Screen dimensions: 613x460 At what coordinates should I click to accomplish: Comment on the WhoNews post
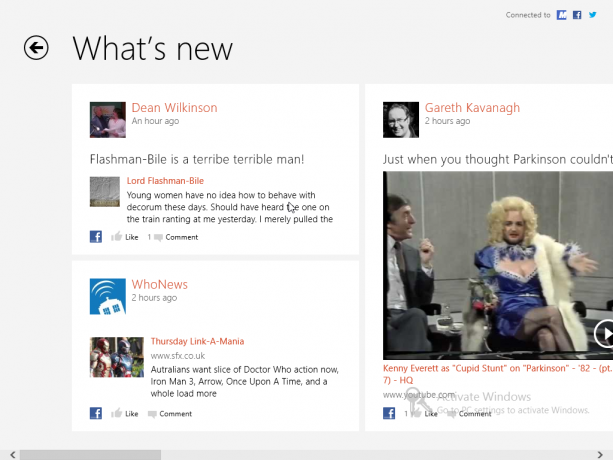click(x=176, y=414)
